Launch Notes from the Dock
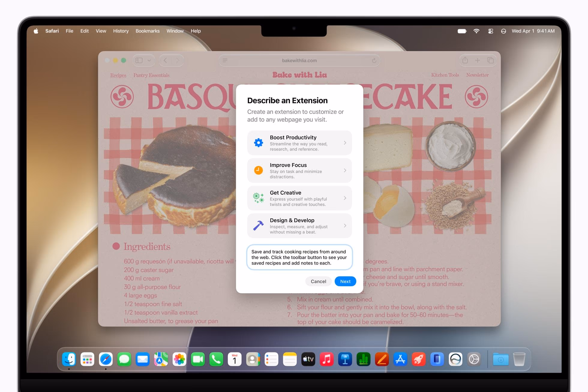 coord(290,359)
